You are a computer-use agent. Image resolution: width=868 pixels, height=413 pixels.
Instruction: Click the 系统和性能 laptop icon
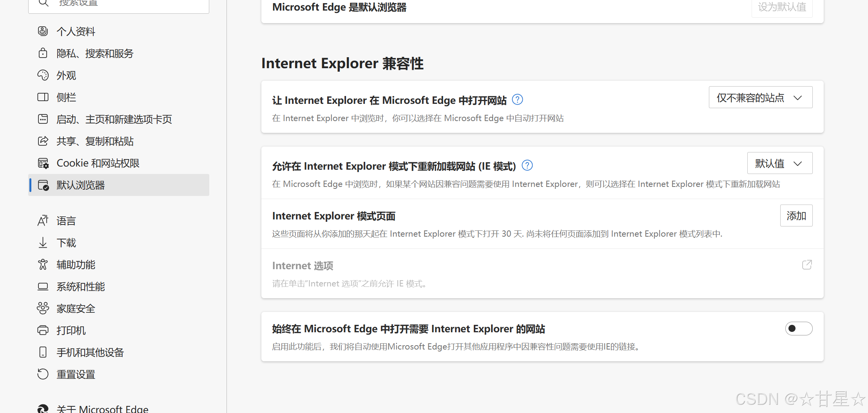[43, 286]
